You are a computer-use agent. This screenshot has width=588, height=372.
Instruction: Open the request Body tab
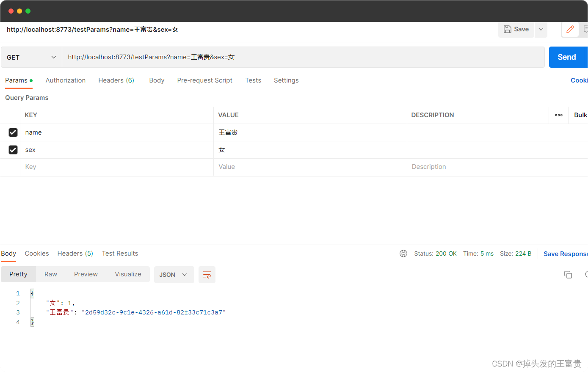pos(157,80)
